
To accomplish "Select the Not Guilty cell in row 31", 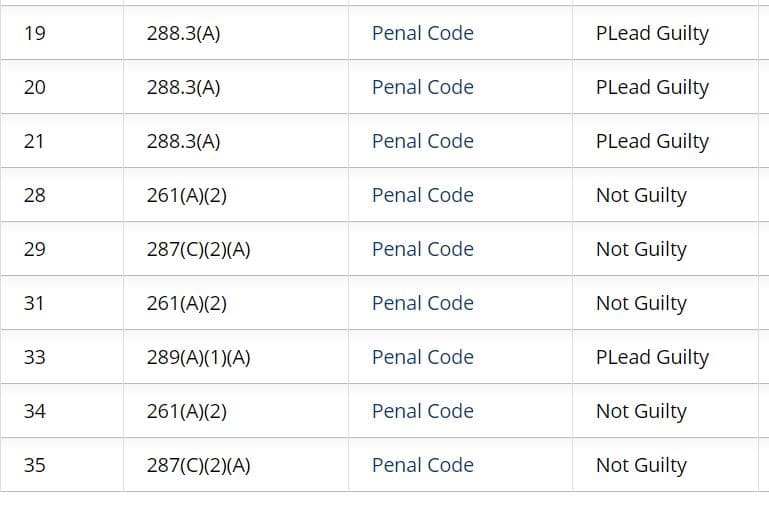I will [x=641, y=303].
